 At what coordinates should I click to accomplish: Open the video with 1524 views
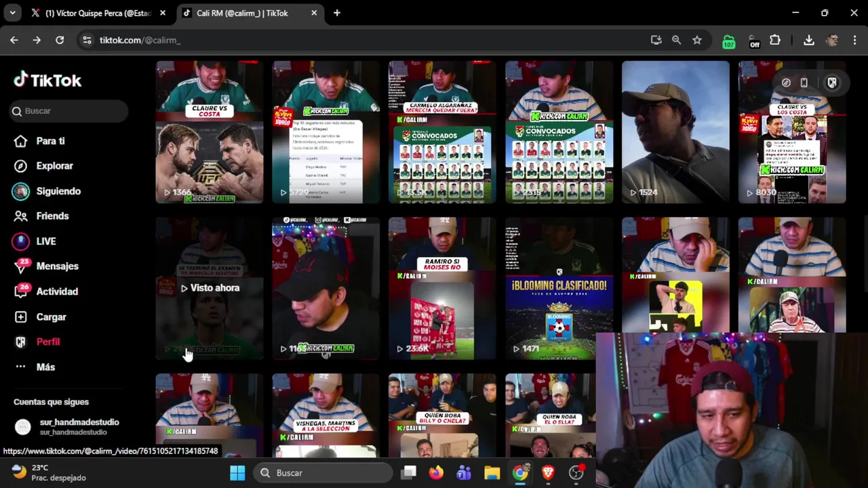pyautogui.click(x=675, y=132)
